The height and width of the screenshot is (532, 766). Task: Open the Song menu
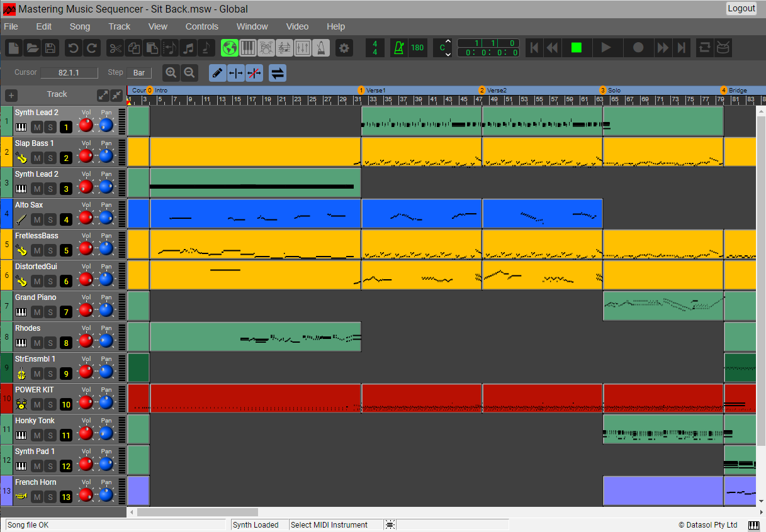(x=80, y=26)
